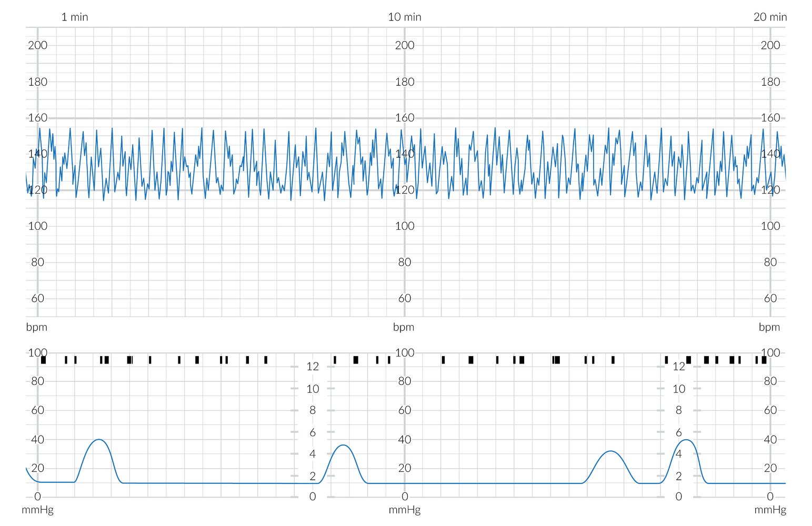Click the "20 min" time label
812x526 pixels.
pos(770,17)
